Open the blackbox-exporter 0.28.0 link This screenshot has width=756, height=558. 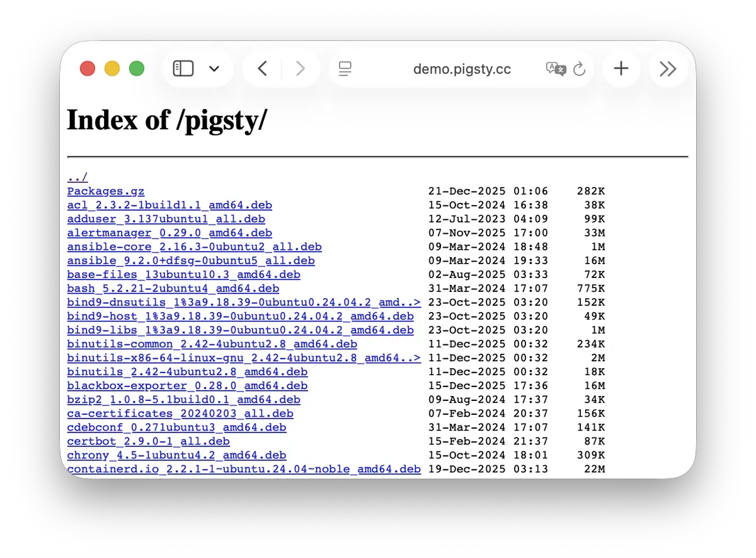pos(187,385)
